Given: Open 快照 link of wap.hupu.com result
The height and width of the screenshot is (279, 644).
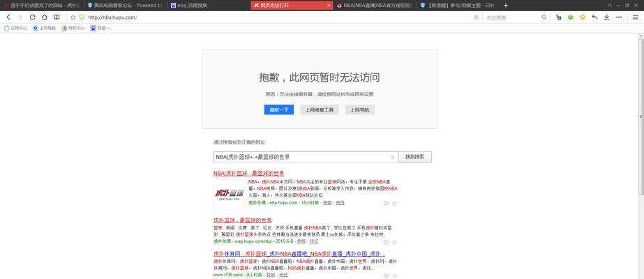Looking at the screenshot, I should [301, 241].
